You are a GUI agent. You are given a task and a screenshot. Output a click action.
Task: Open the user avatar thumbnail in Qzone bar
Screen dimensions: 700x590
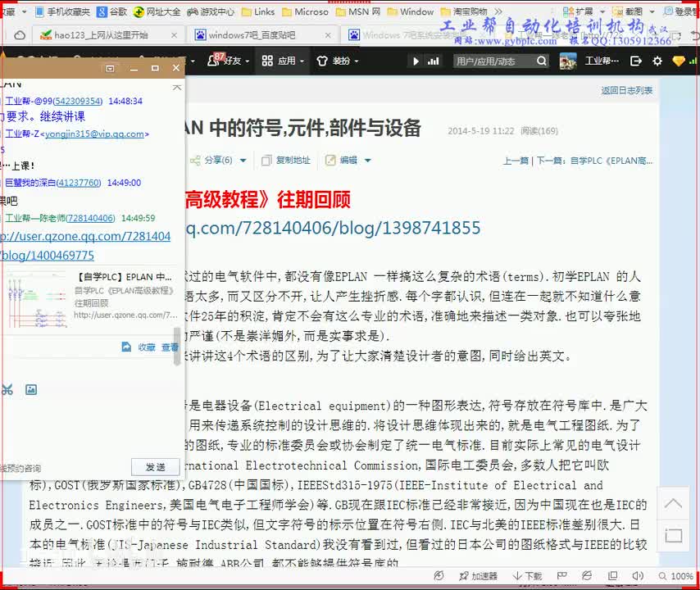568,61
